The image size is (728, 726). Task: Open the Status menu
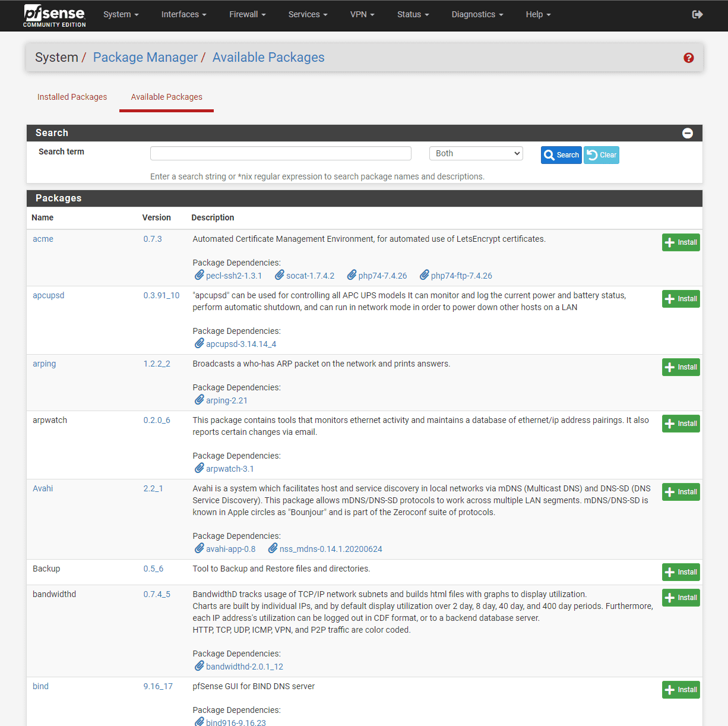(413, 14)
